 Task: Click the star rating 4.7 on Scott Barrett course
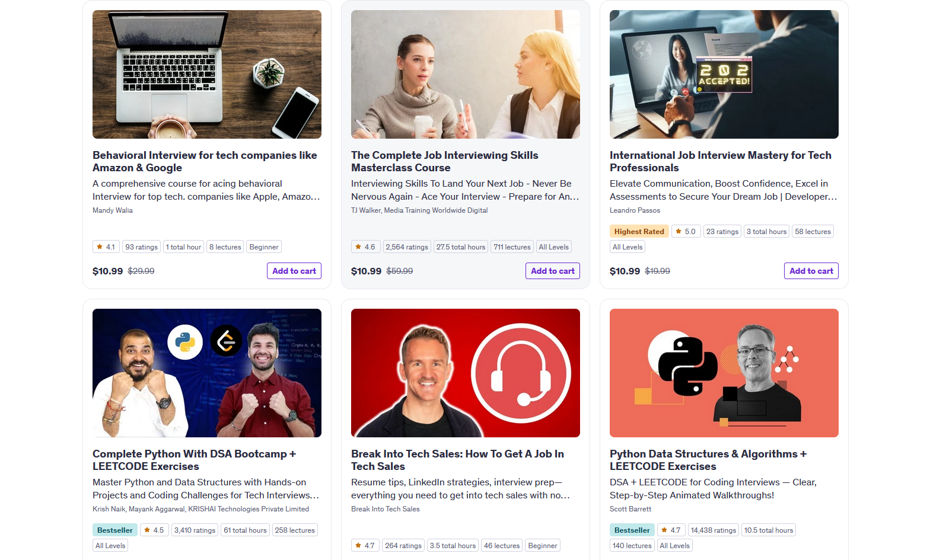click(x=671, y=530)
